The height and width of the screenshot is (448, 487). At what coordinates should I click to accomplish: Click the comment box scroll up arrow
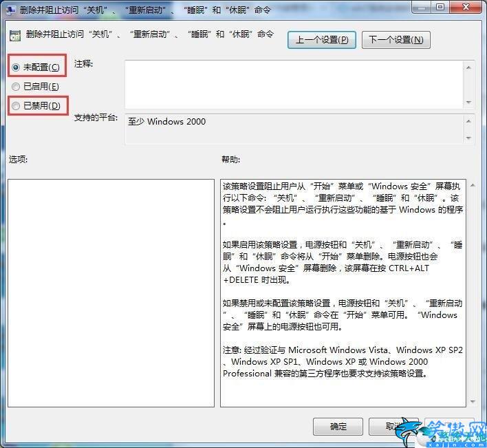[468, 67]
